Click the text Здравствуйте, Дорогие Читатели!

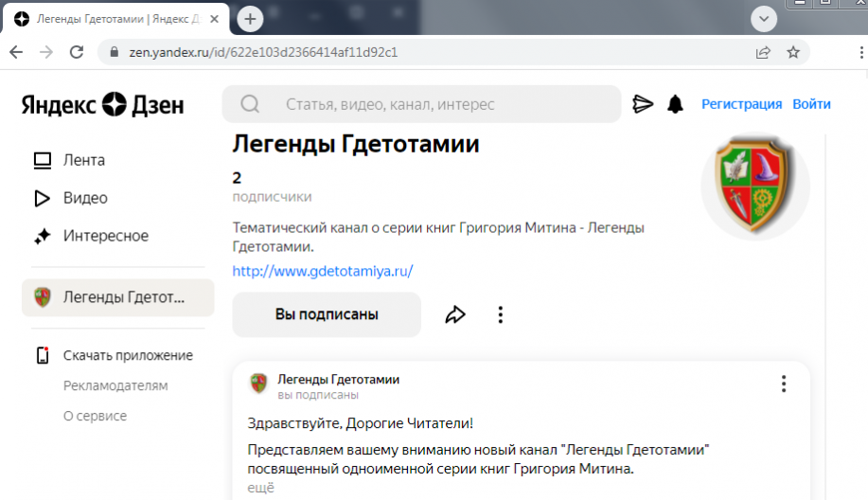360,423
